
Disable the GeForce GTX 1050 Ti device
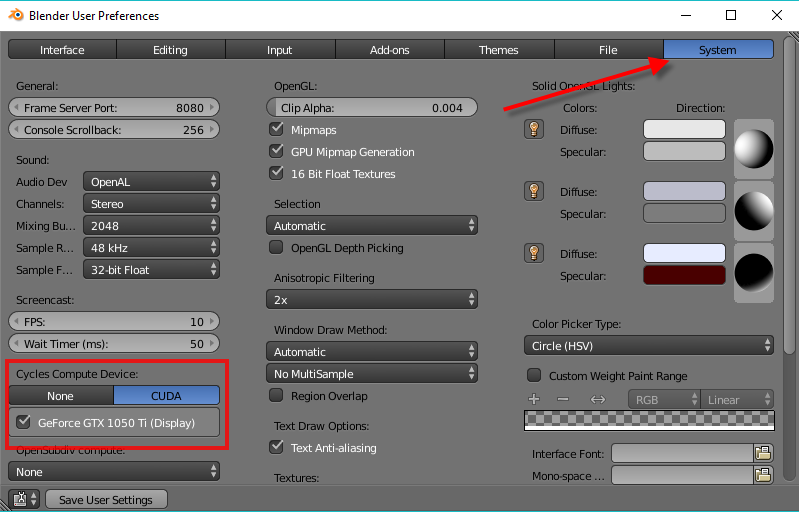coord(24,422)
